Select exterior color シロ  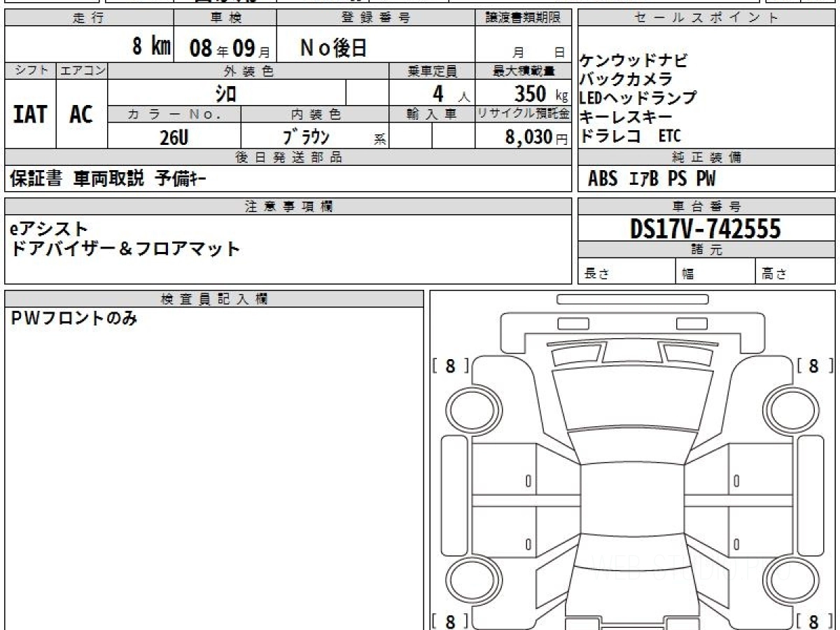tap(225, 93)
